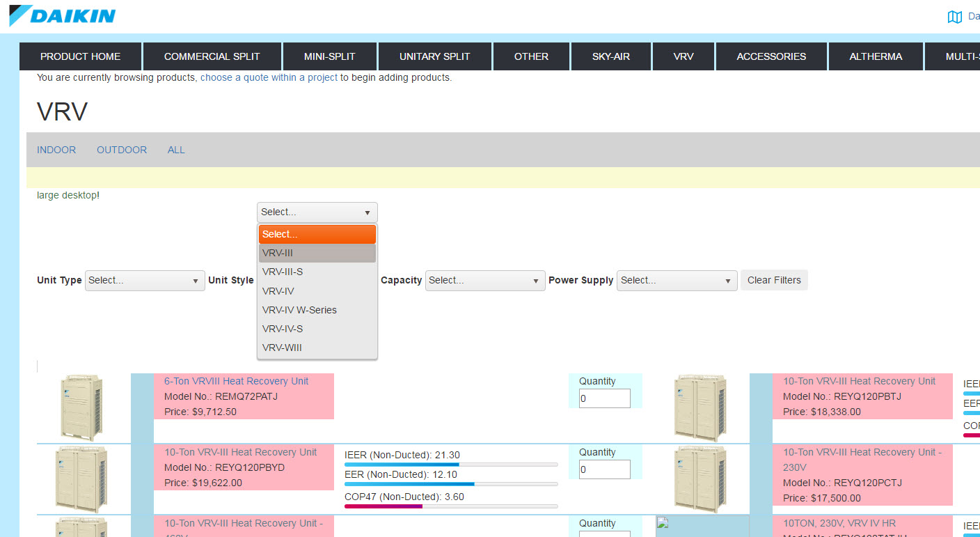
Task: Pick VRV-III-S from the dropdown list
Action: point(317,272)
